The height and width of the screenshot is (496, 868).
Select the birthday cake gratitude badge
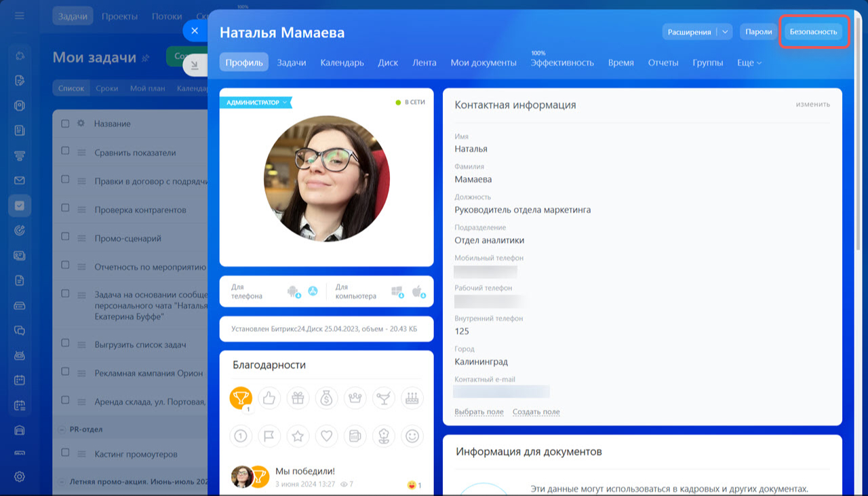(412, 398)
